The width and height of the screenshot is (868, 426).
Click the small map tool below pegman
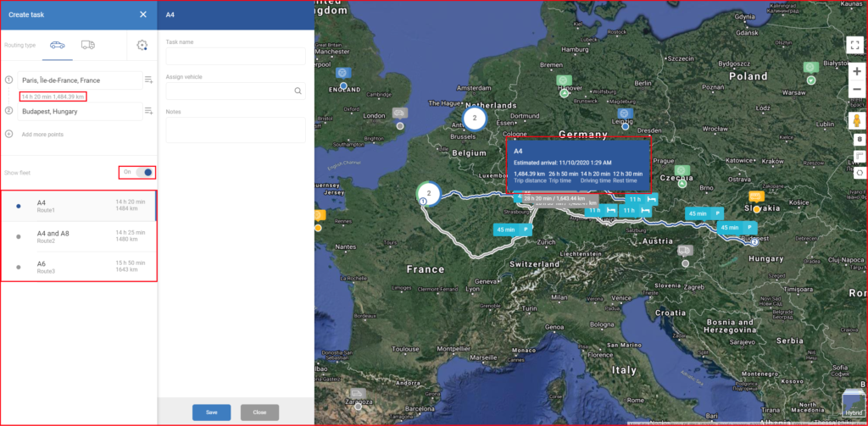pos(860,140)
